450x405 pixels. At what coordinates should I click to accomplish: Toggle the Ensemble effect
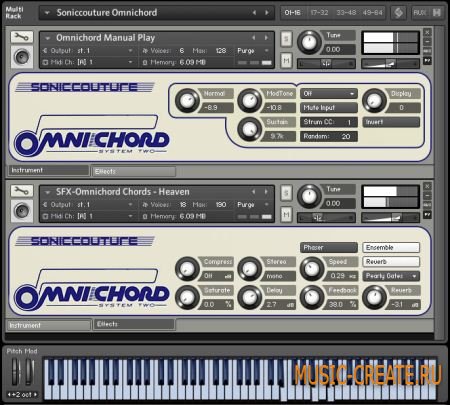coord(391,248)
